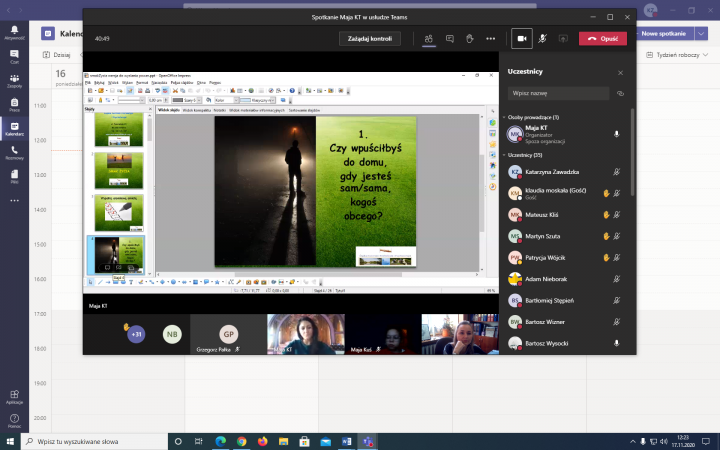Select NB participant avatar tile
Viewport: 720px width, 450px height.
(172, 334)
